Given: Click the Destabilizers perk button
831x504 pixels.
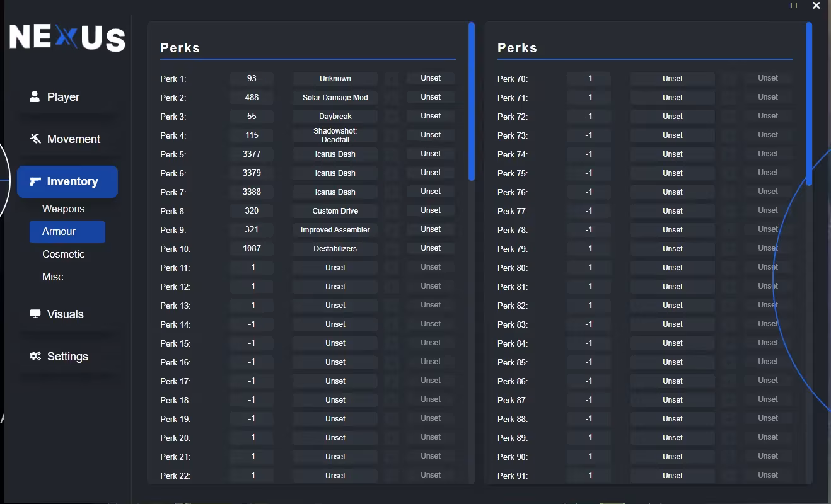Looking at the screenshot, I should 335,248.
